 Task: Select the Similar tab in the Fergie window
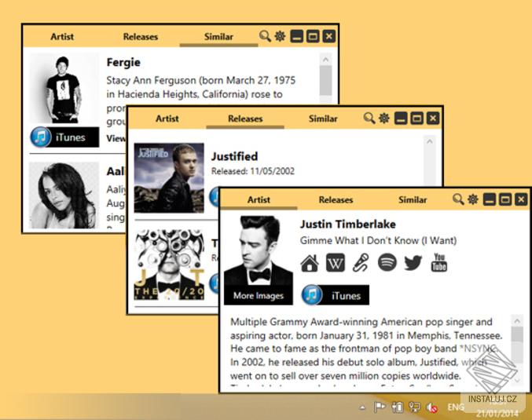[218, 37]
